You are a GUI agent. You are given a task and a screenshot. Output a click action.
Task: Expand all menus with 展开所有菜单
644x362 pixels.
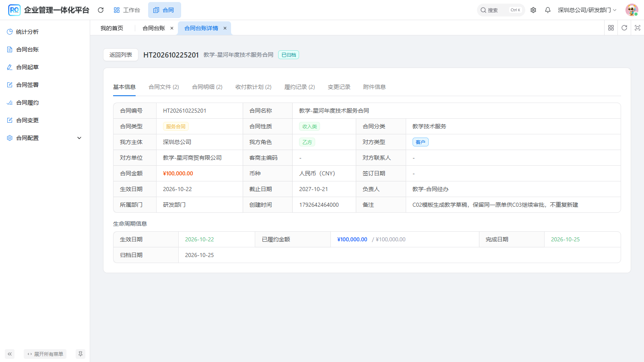[45, 354]
